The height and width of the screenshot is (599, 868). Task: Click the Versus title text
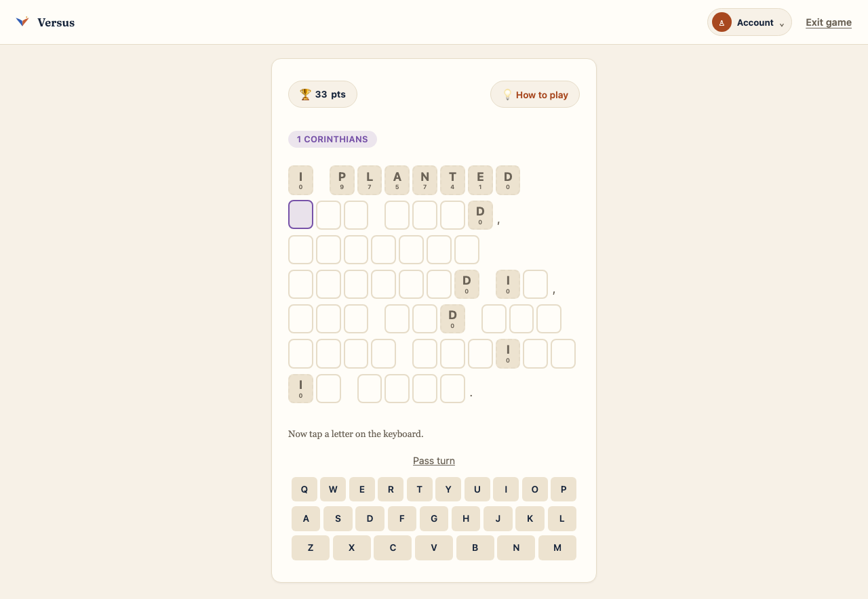pos(56,22)
